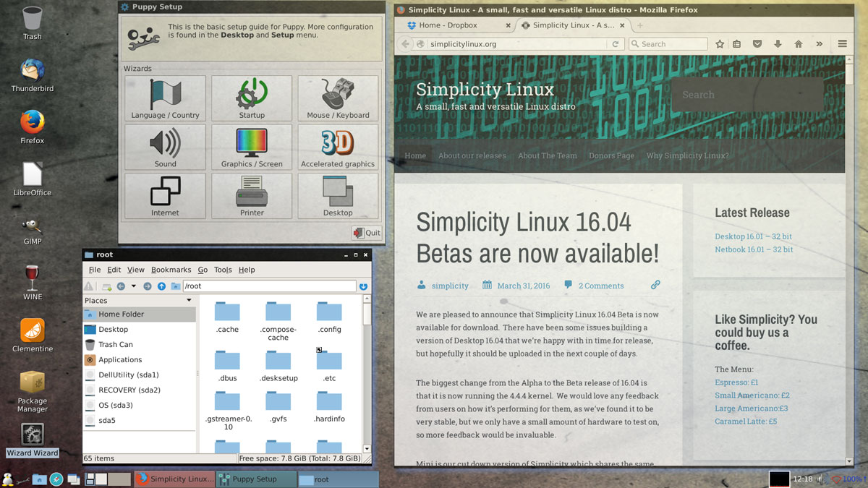Go to parent folder in file manager
Viewport: 868px width, 488px height.
(161, 286)
